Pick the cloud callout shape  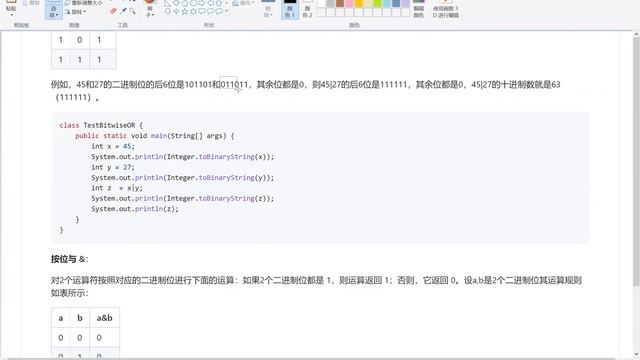point(219,11)
